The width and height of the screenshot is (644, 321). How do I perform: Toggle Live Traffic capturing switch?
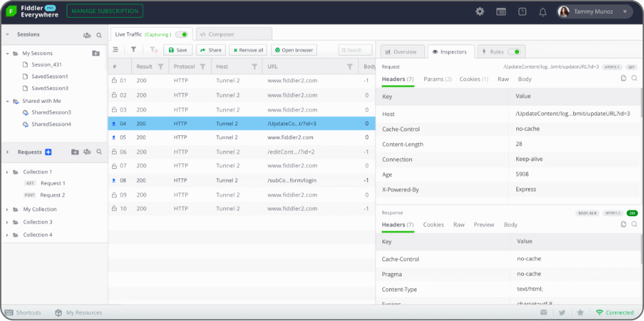point(182,34)
